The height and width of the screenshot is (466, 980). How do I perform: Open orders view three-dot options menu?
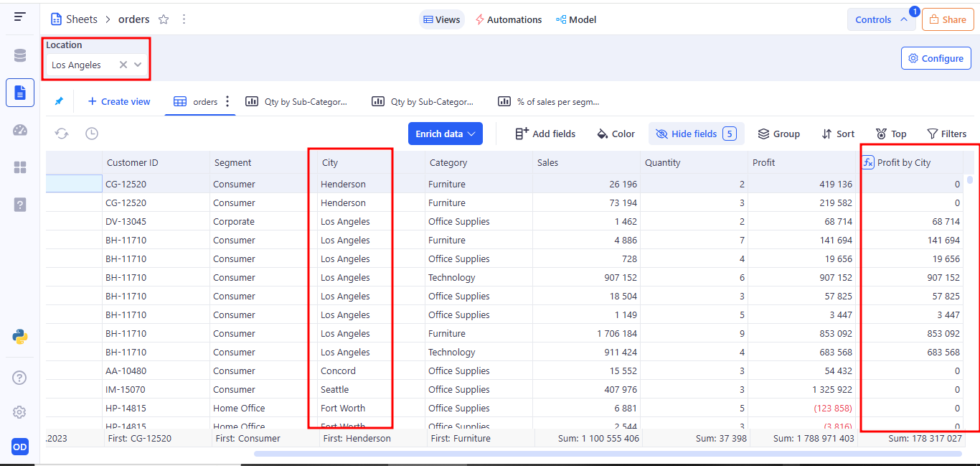(x=228, y=101)
